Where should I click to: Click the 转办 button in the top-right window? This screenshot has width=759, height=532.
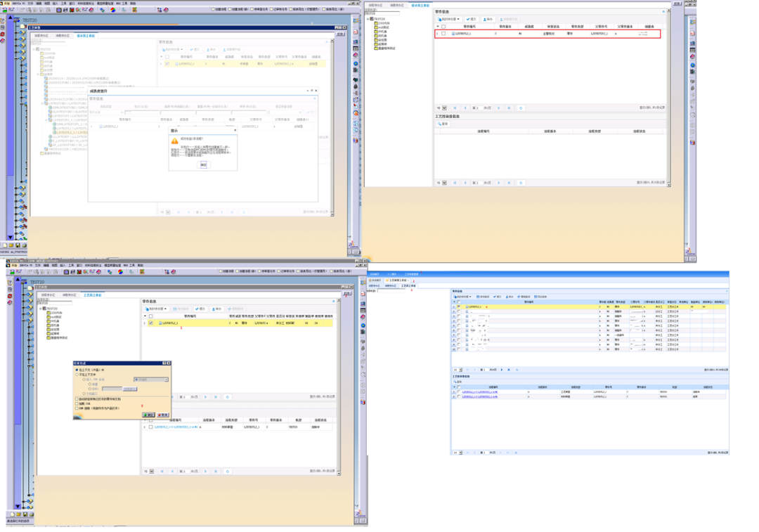point(488,20)
